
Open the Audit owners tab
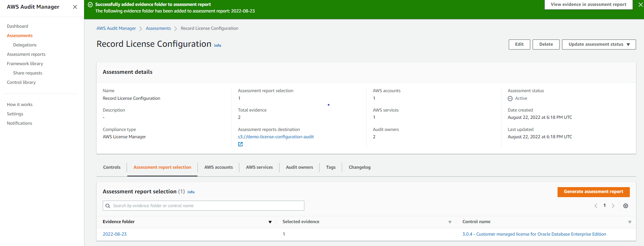[300, 167]
